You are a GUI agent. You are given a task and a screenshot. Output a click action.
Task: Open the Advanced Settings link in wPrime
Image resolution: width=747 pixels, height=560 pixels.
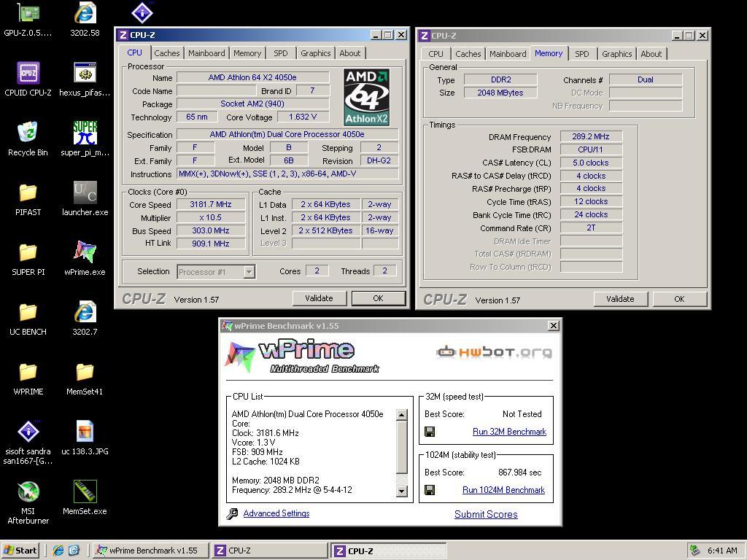(x=276, y=513)
